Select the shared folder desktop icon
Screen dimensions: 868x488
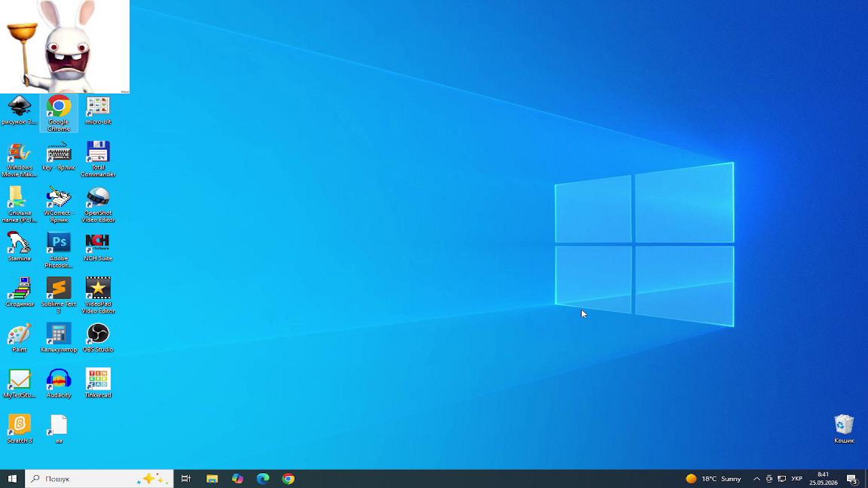[x=19, y=205]
